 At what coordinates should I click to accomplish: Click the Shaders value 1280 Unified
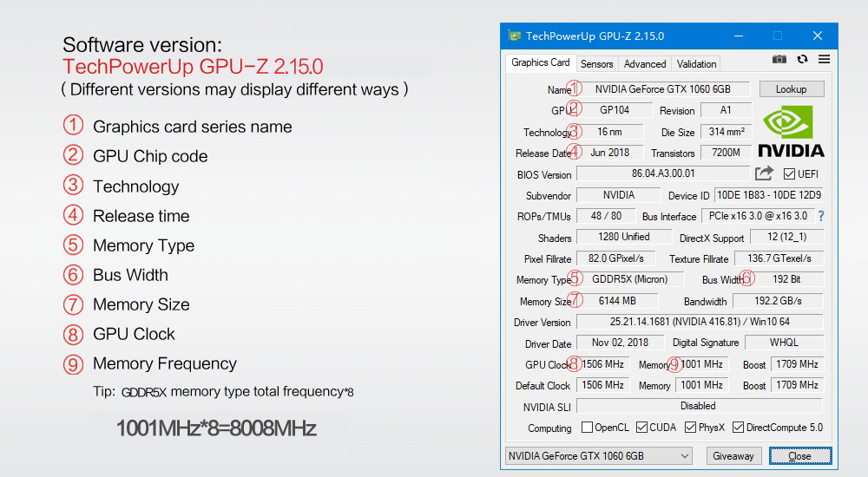[x=624, y=237]
